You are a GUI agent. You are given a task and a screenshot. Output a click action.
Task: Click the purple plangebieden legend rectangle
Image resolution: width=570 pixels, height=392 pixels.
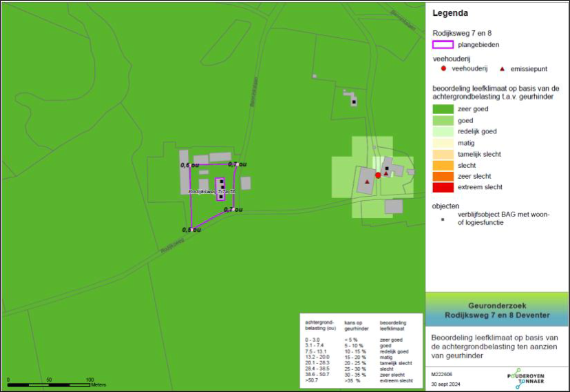[x=443, y=45]
